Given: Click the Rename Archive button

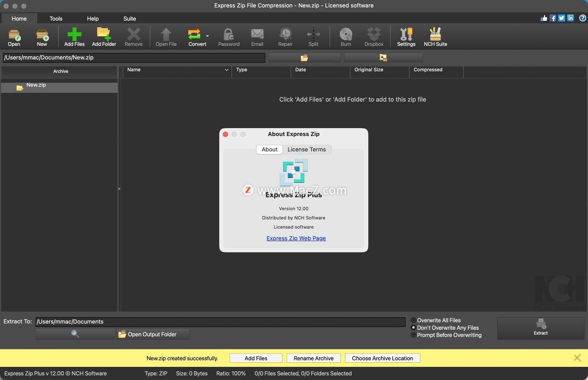Looking at the screenshot, I should click(x=313, y=358).
